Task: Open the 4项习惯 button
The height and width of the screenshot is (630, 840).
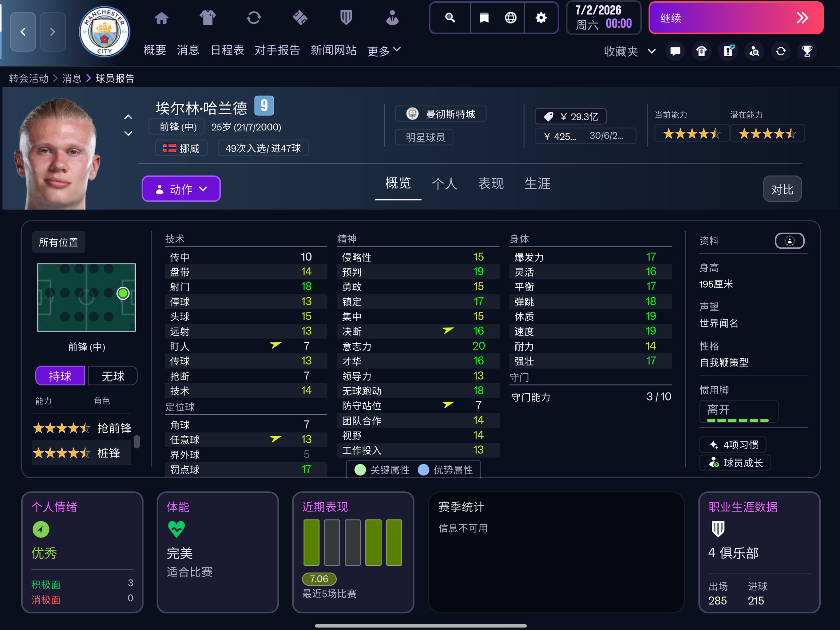Action: (733, 444)
